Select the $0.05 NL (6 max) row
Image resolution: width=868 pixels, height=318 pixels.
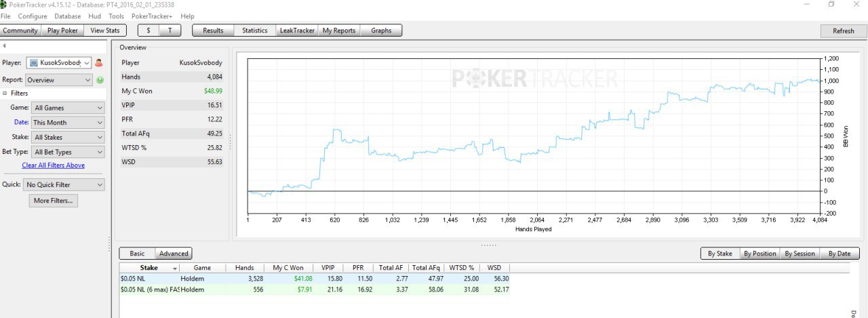[x=315, y=290]
